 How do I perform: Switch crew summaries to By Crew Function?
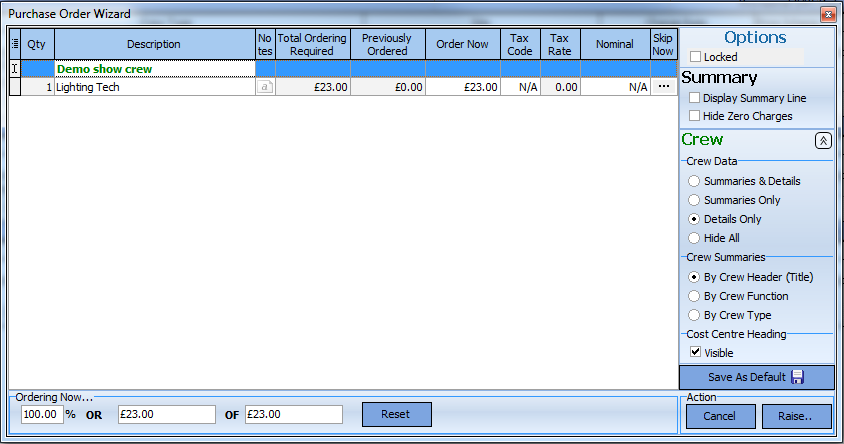pos(695,296)
